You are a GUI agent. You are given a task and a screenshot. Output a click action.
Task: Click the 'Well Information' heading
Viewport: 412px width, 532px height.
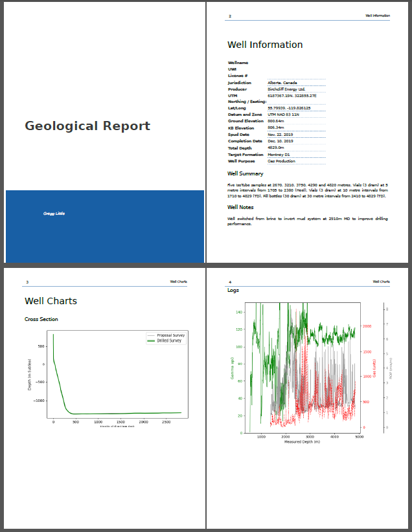click(265, 45)
